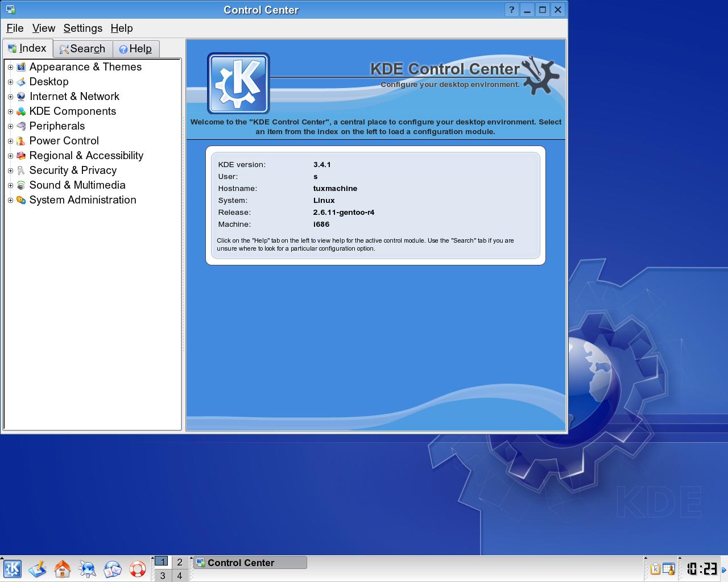Expand the Regional & Accessibility tree node
Image resolution: width=728 pixels, height=582 pixels.
[10, 156]
